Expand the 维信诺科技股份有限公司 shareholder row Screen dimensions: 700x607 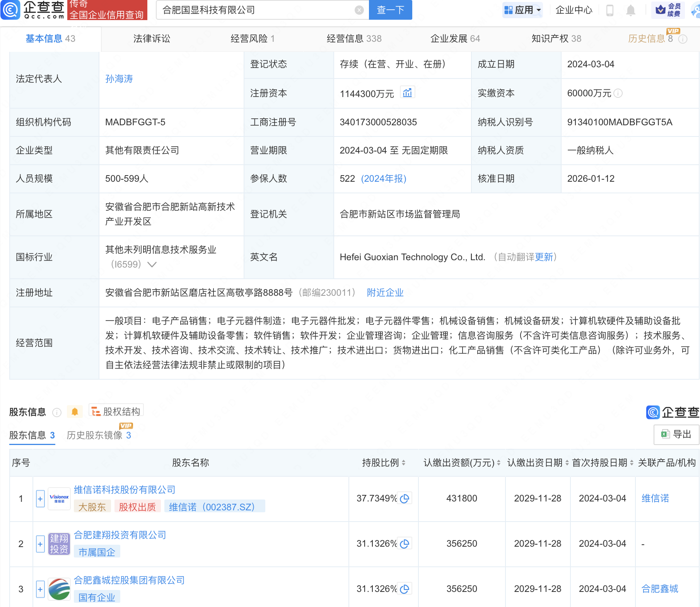point(40,499)
